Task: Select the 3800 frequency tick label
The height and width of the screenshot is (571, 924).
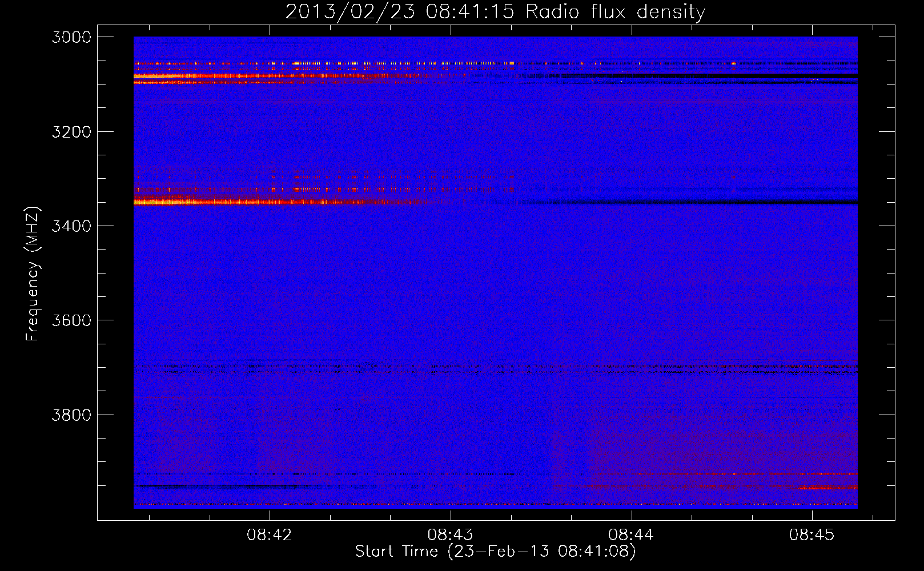Action: pos(71,415)
